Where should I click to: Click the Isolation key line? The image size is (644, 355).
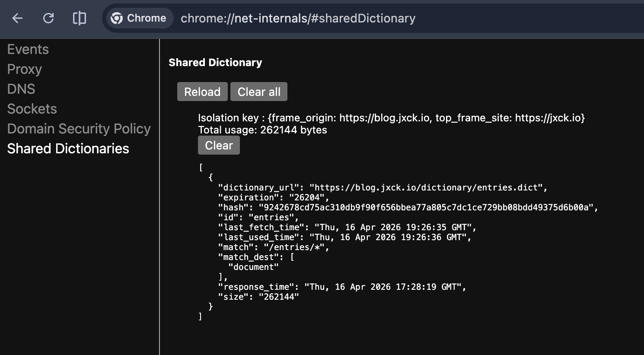pos(391,117)
